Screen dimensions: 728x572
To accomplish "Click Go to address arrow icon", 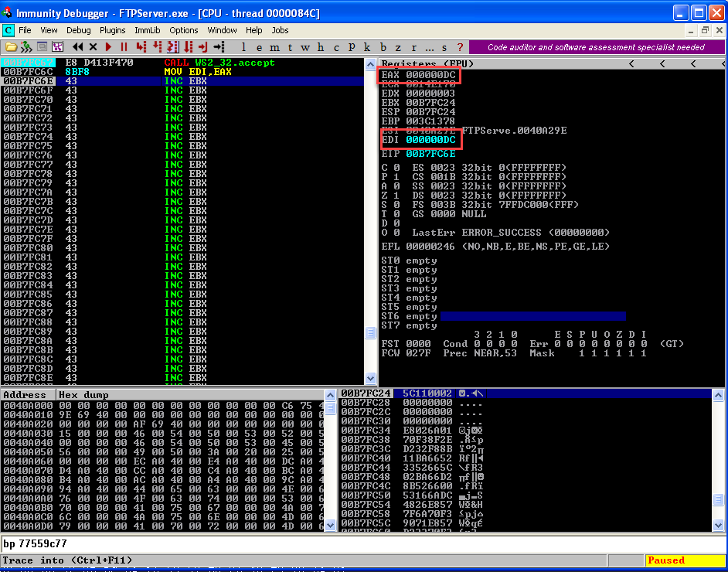I will (x=219, y=47).
